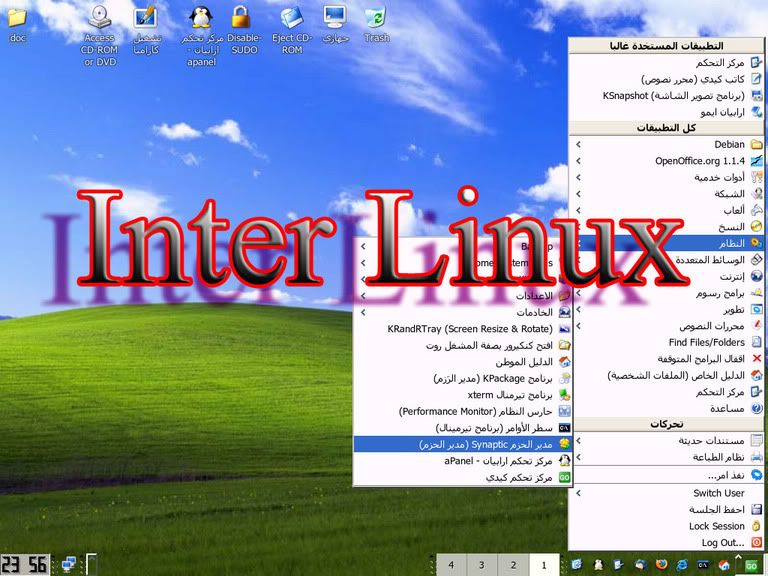Viewport: 768px width, 576px height.
Task: Choose نفذ امر... run command
Action: pos(667,475)
